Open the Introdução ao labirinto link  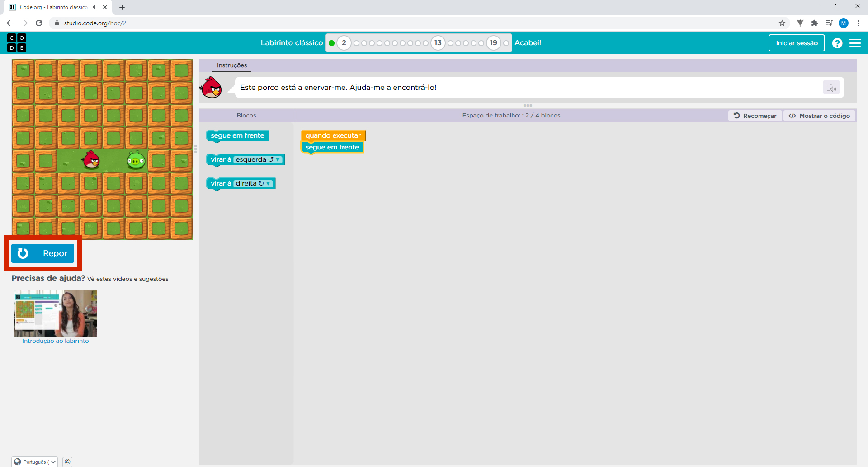[x=56, y=341]
